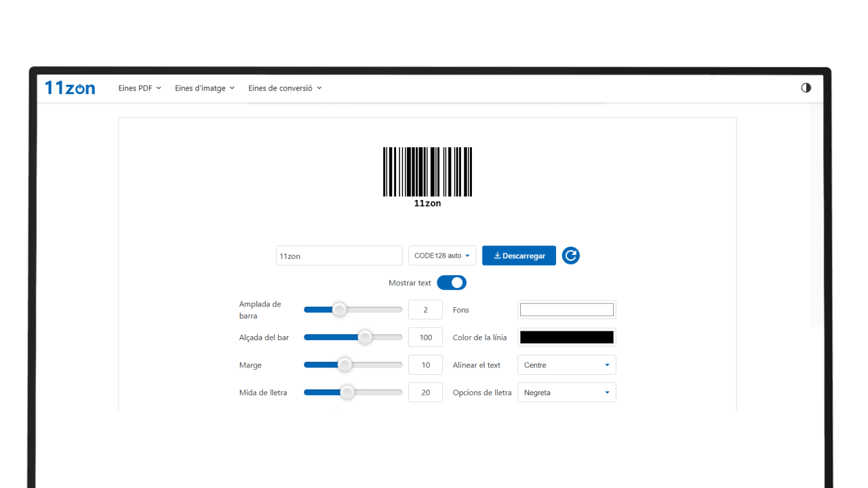Image resolution: width=868 pixels, height=488 pixels.
Task: Open the Fons white color swatch
Action: (567, 310)
